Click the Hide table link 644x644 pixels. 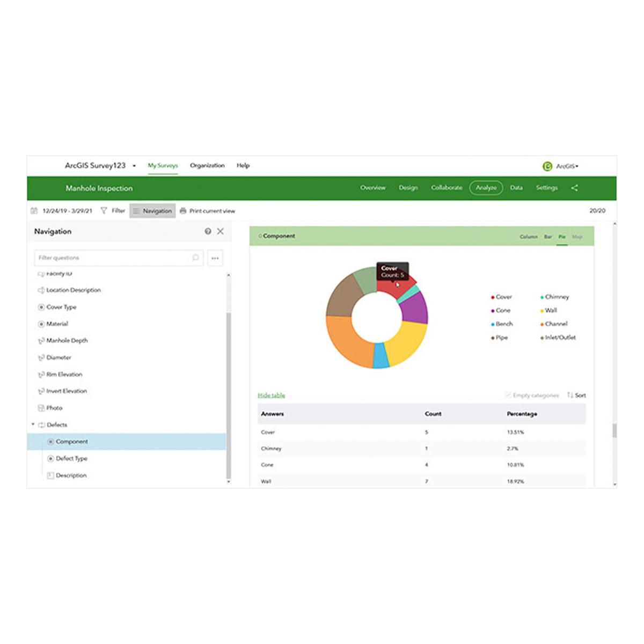click(x=271, y=396)
